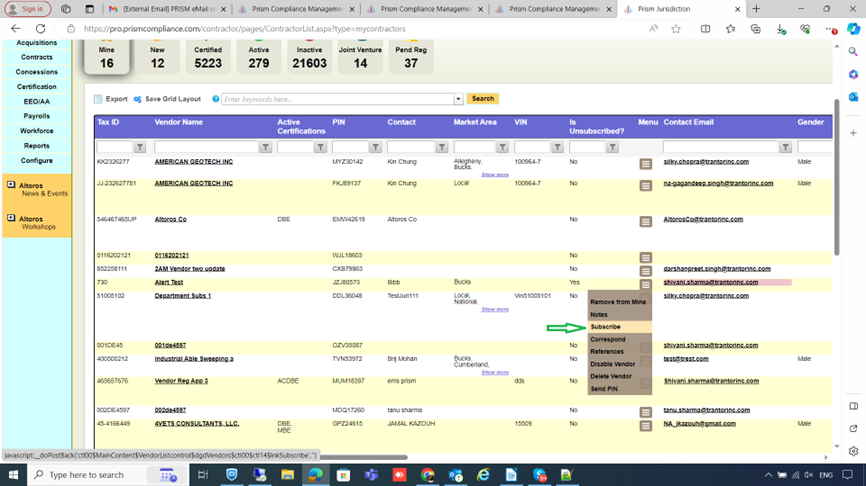Click the Export icon above the grid
The image size is (866, 486).
tap(98, 99)
